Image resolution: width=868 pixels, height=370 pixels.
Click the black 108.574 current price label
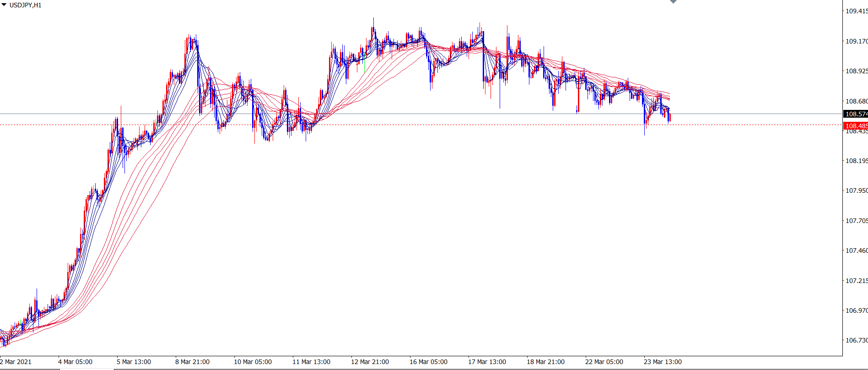click(855, 114)
